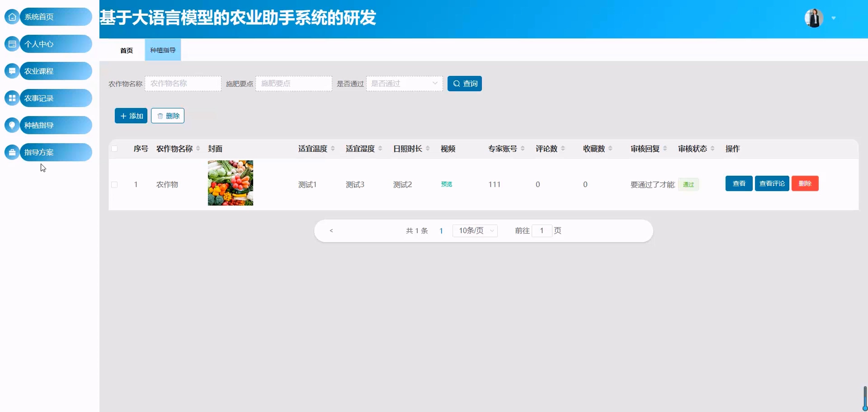
Task: Click the user avatar in the header
Action: (814, 18)
